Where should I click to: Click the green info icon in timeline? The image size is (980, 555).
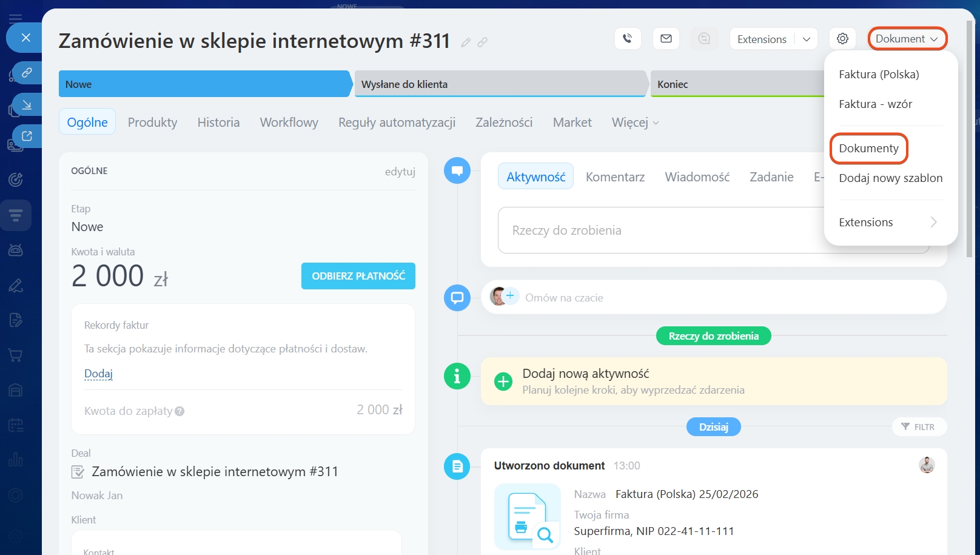point(457,376)
